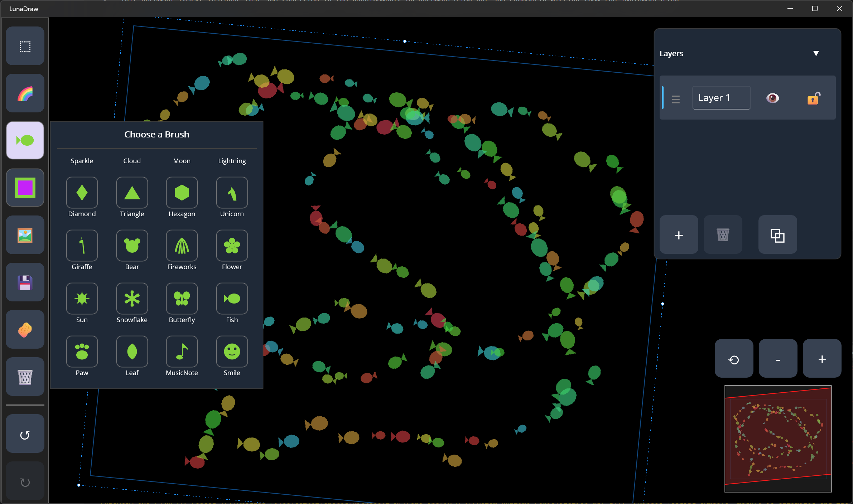Choose the Butterfly brush
This screenshot has height=504, width=853.
click(182, 299)
